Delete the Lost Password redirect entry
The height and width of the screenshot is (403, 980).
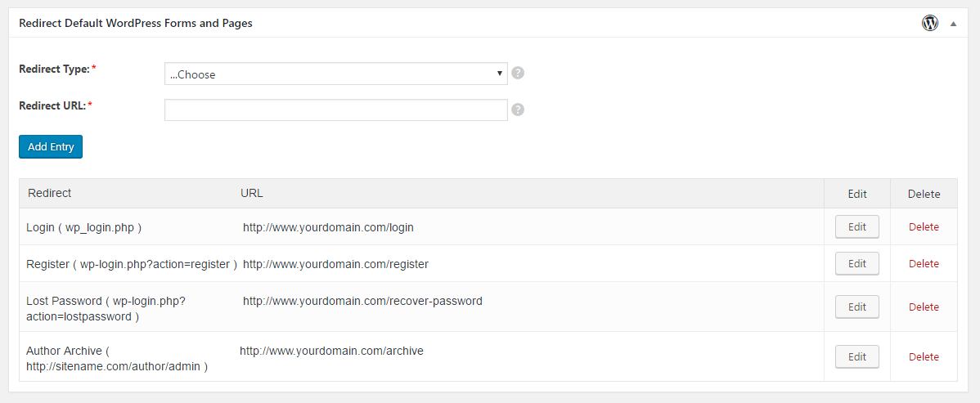924,307
